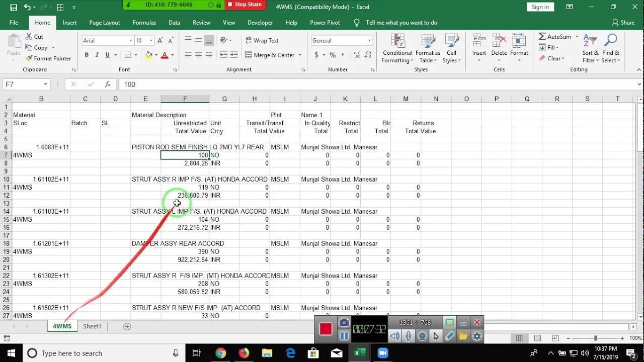Click the Name Box showing F7
The height and width of the screenshot is (362, 644).
(26, 84)
